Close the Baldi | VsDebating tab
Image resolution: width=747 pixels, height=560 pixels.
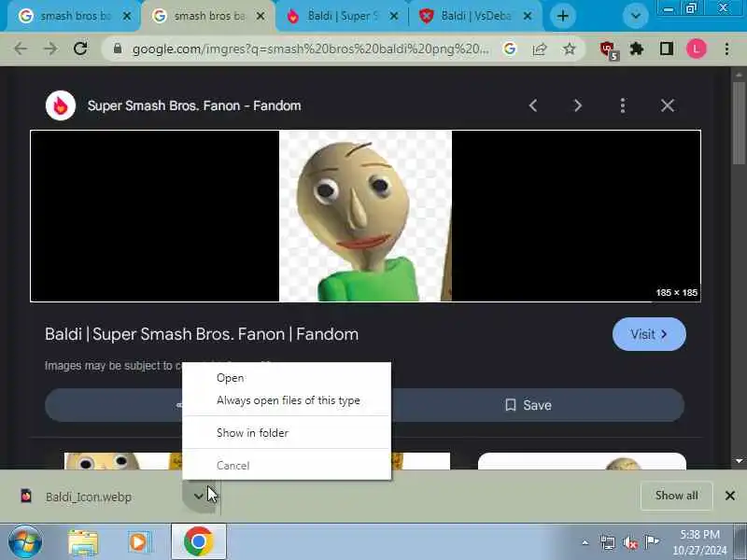[528, 16]
